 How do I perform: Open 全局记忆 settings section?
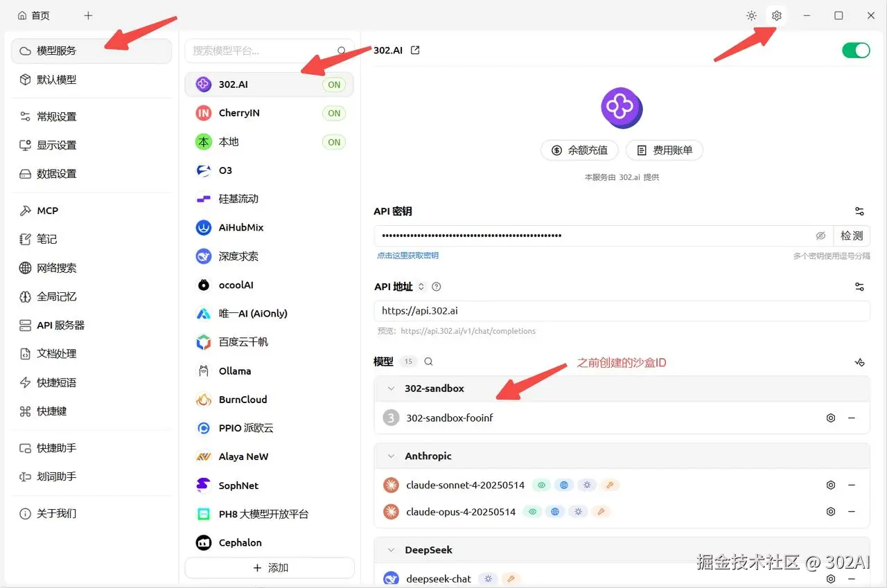click(91, 296)
